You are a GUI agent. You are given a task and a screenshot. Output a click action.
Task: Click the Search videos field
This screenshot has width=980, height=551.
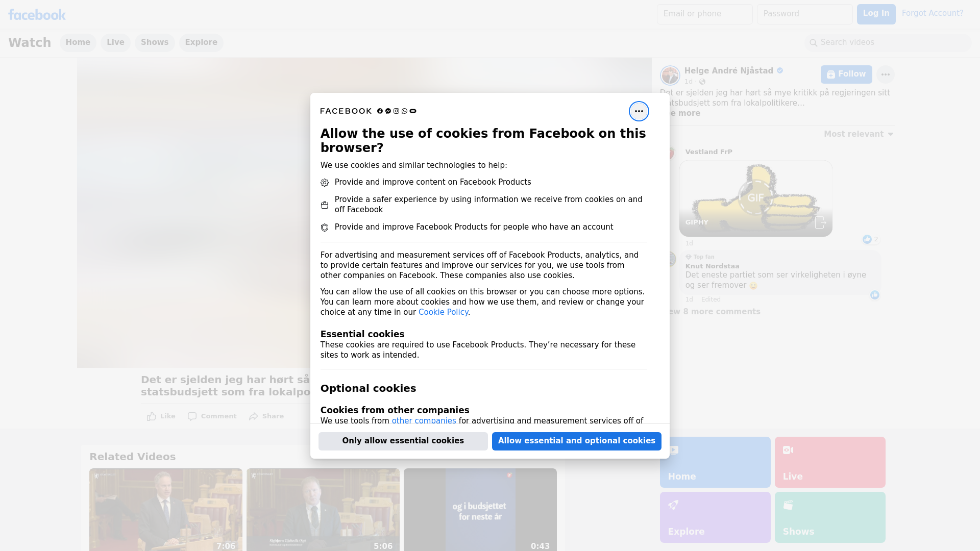pos(888,43)
